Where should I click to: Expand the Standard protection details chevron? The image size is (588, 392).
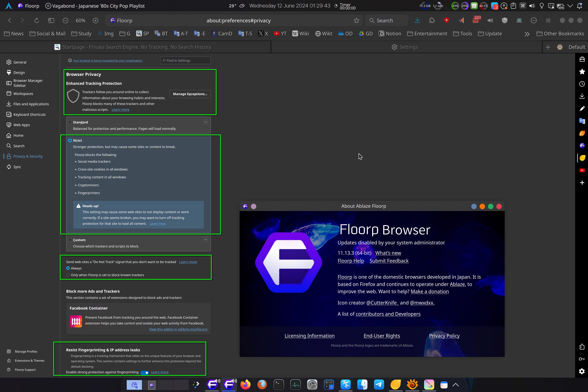click(206, 122)
